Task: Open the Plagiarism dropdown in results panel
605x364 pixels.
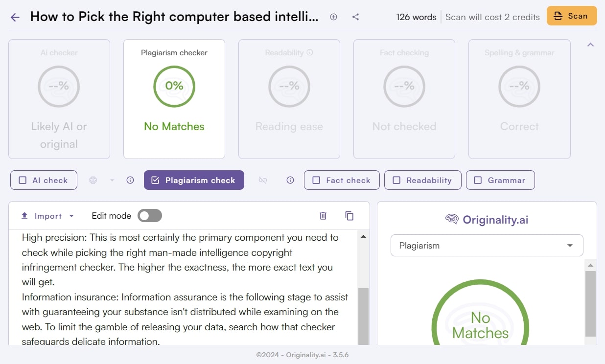Action: point(487,246)
